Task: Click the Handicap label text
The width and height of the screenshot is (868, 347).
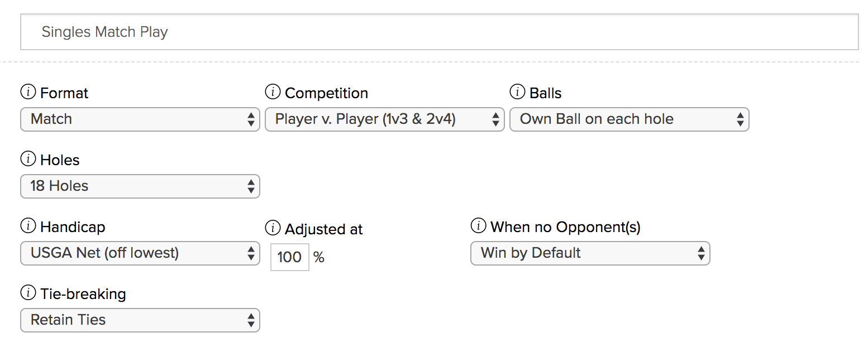Action: 73,226
